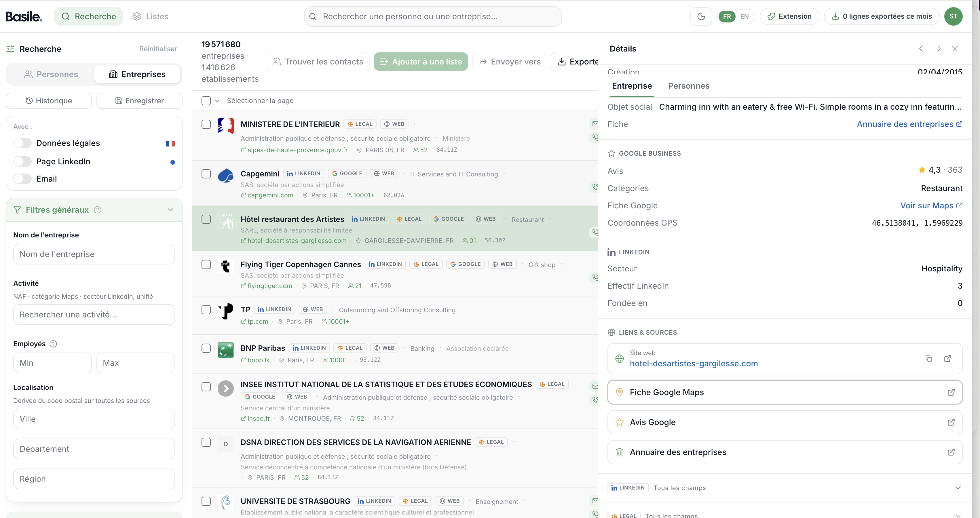Image resolution: width=980 pixels, height=518 pixels.
Task: Open the Envoyer vers button
Action: coord(509,62)
